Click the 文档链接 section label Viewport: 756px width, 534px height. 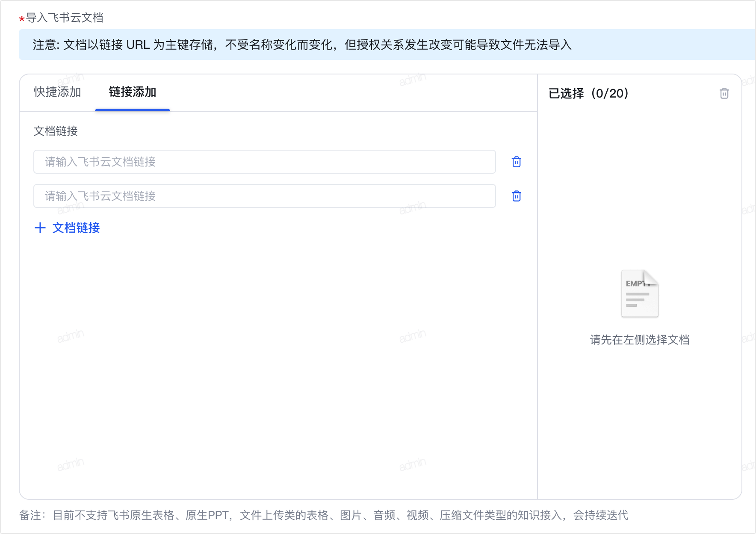(56, 131)
